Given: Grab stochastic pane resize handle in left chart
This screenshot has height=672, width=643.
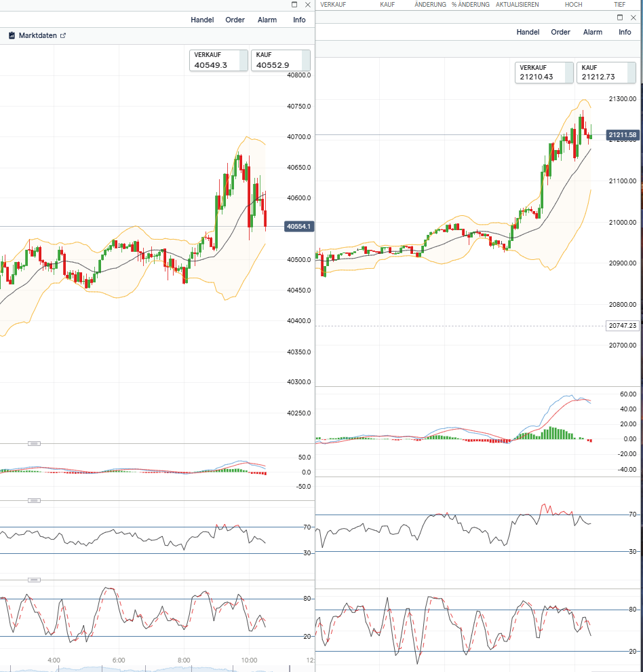Looking at the screenshot, I should click(x=35, y=580).
